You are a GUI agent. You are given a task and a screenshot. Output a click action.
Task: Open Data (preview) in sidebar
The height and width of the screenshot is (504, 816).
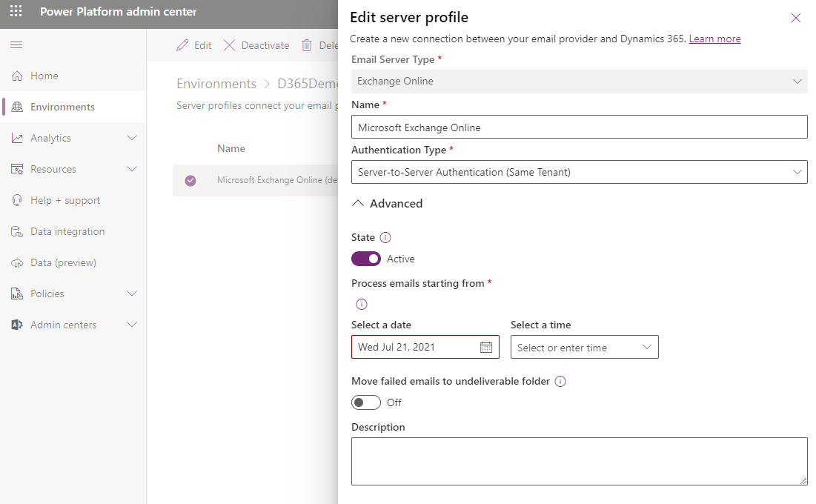pos(73,263)
